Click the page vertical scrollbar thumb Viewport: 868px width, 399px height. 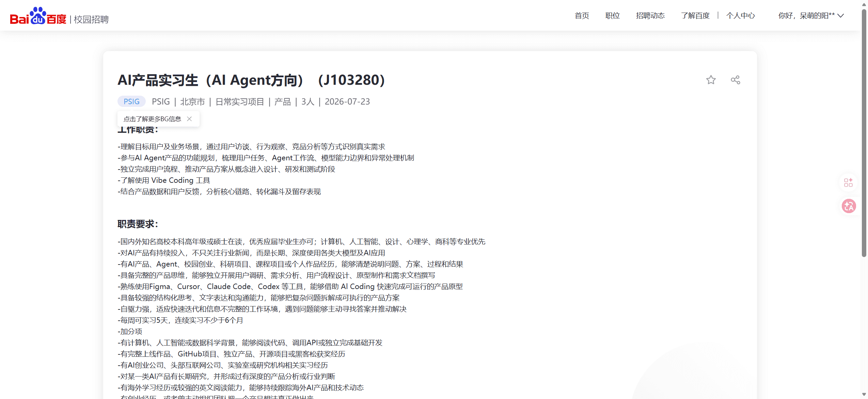(x=864, y=133)
